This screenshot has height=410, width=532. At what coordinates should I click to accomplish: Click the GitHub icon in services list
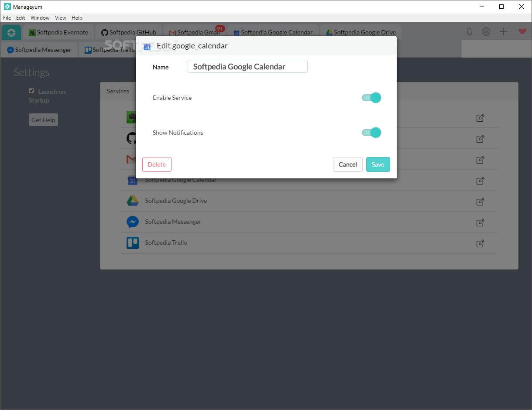(131, 139)
